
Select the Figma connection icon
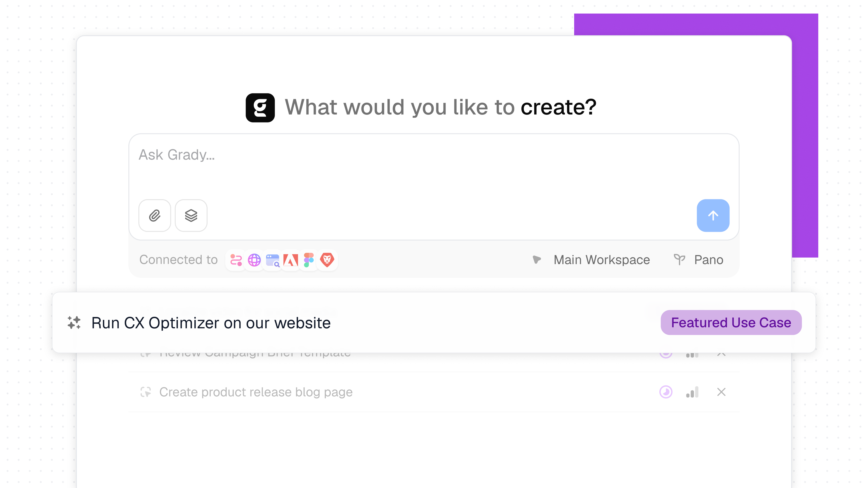pos(309,260)
